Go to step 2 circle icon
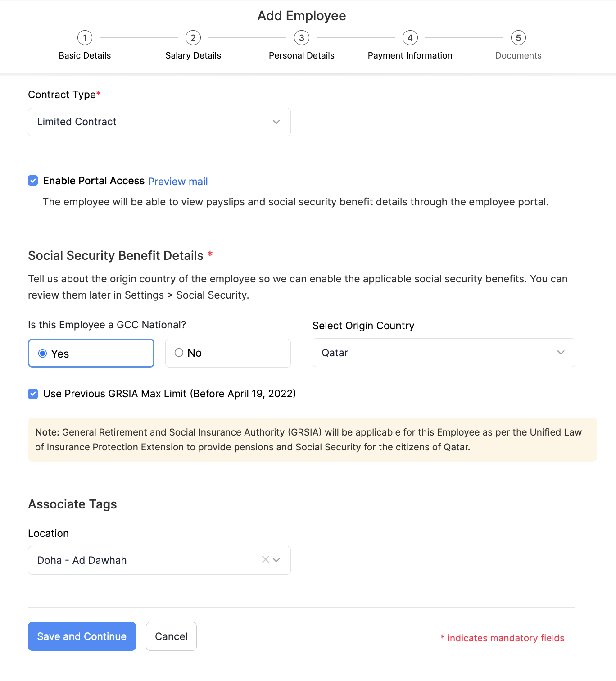The width and height of the screenshot is (616, 681). click(x=193, y=38)
